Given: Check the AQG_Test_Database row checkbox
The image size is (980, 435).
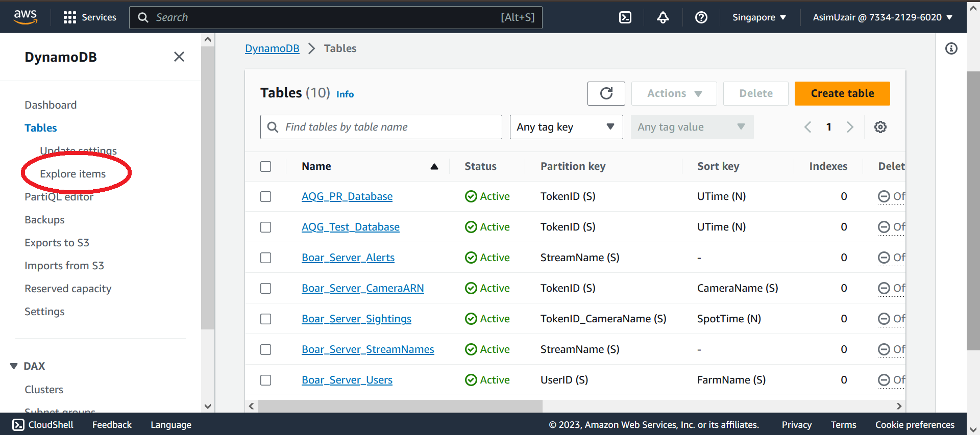Looking at the screenshot, I should pyautogui.click(x=266, y=227).
